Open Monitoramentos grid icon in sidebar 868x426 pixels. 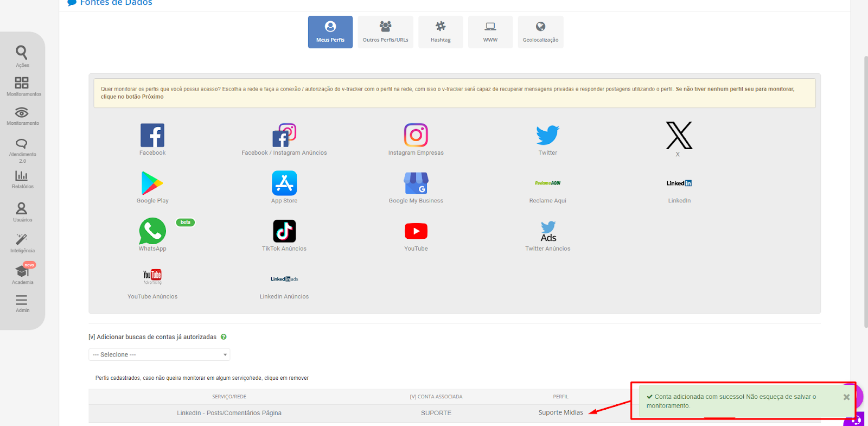tap(22, 82)
